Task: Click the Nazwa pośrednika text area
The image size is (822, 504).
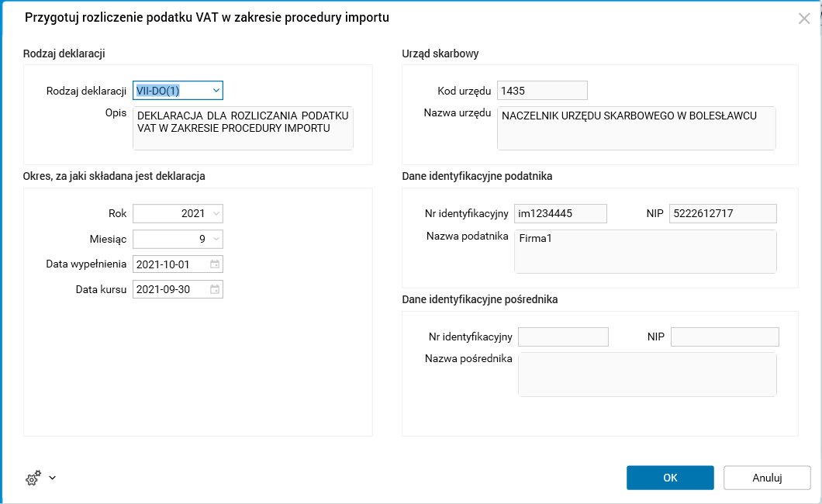Action: point(648,375)
